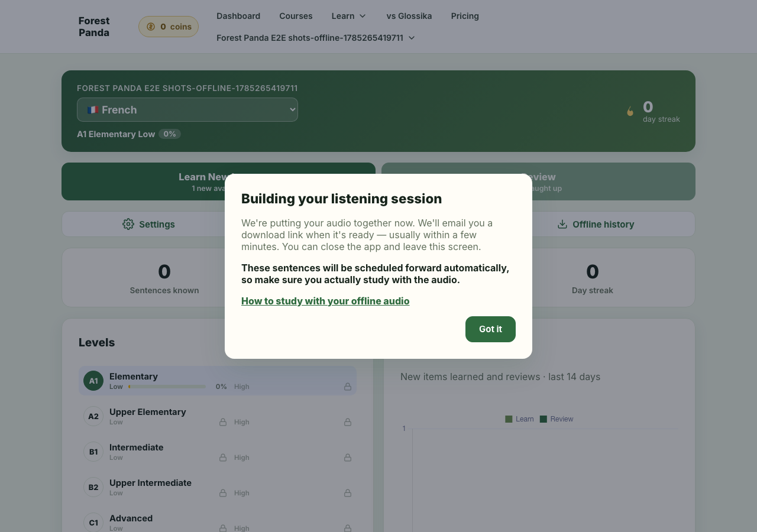Click the A1 level badge circle
757x532 pixels.
click(93, 381)
